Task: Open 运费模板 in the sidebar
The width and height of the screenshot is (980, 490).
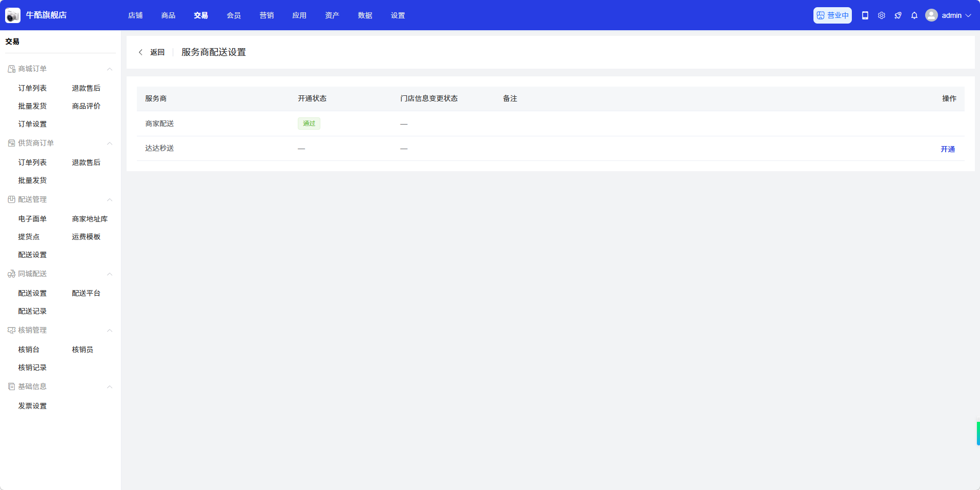Action: pos(86,237)
